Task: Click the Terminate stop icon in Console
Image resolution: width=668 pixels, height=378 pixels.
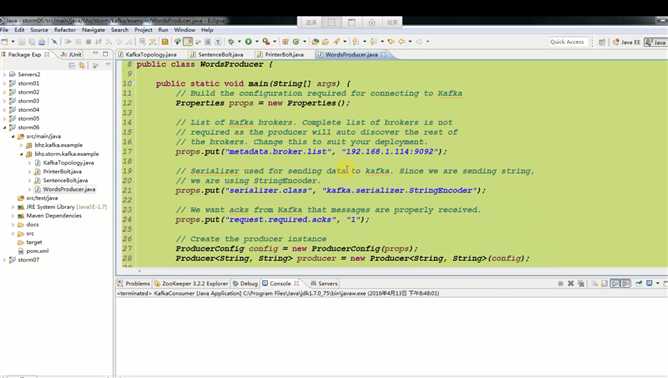Action: tap(561, 283)
